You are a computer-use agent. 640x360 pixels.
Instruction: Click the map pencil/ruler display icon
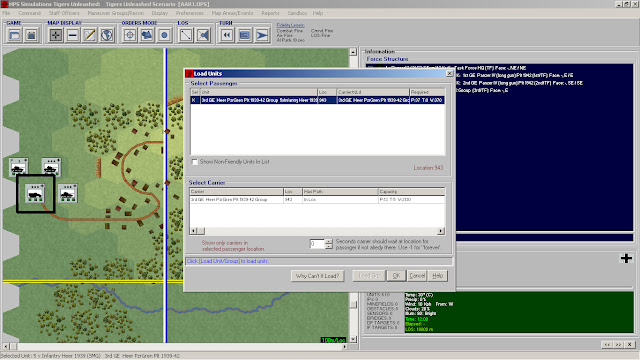90,35
